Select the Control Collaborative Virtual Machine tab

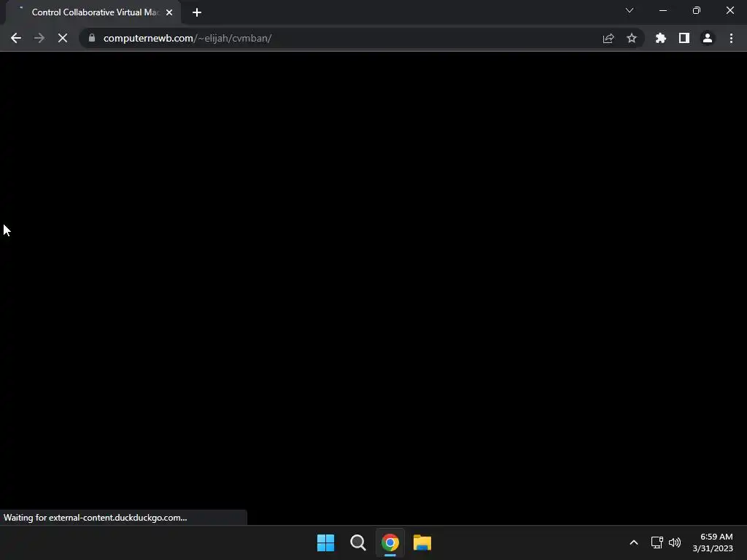coord(93,12)
